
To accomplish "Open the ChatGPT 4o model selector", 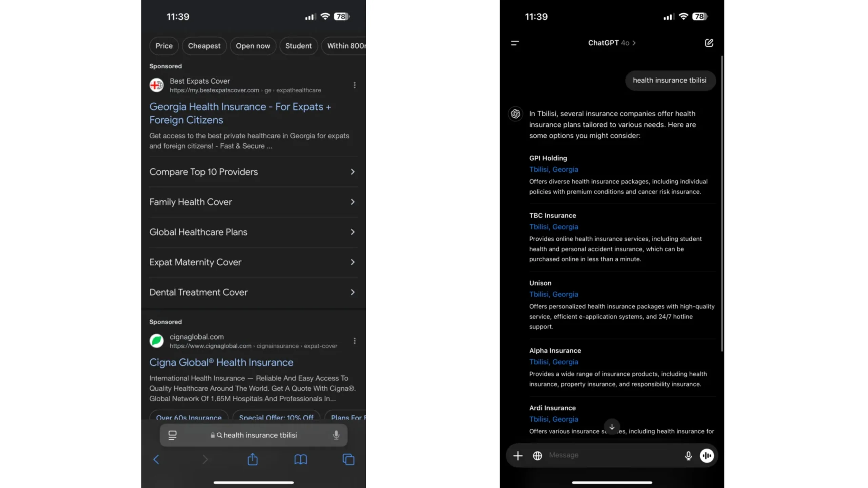I will click(x=612, y=43).
